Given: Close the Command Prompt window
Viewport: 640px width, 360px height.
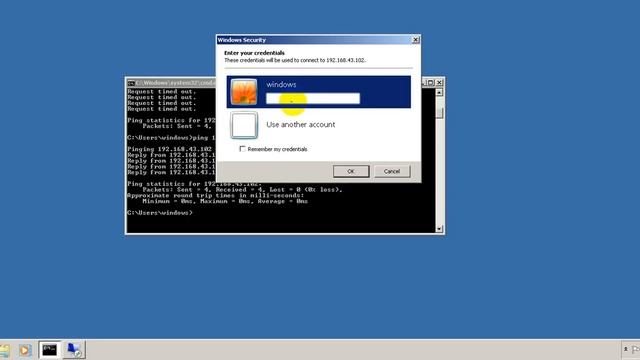Looking at the screenshot, I should tap(439, 82).
